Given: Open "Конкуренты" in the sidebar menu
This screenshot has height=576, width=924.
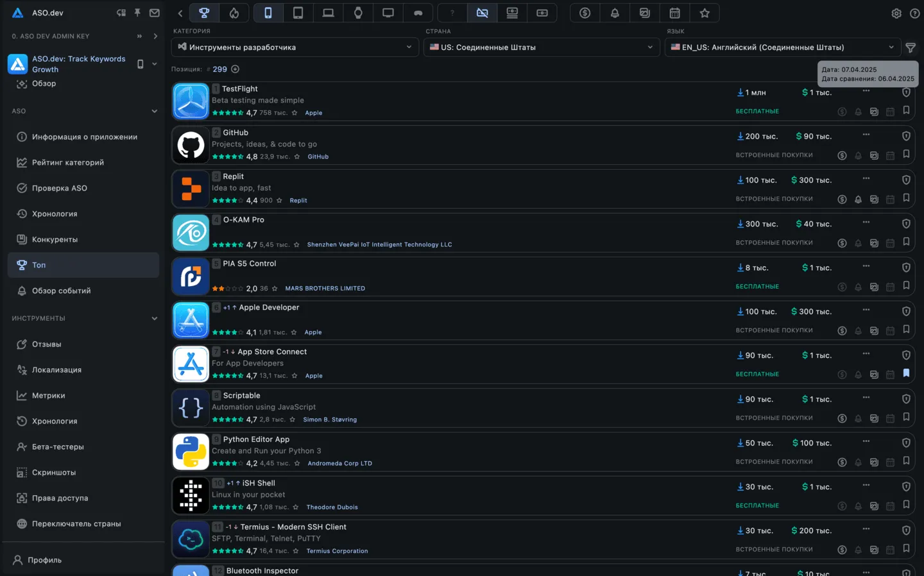Looking at the screenshot, I should point(55,240).
